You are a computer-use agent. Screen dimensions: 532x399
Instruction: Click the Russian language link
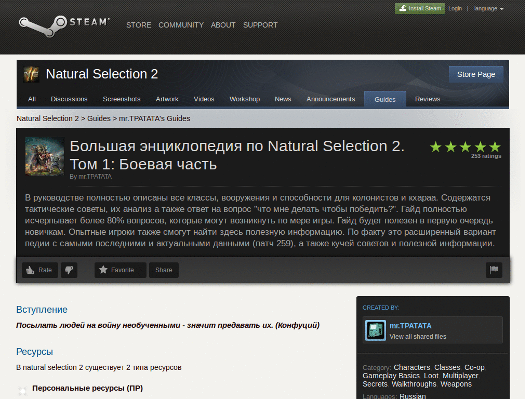click(413, 396)
